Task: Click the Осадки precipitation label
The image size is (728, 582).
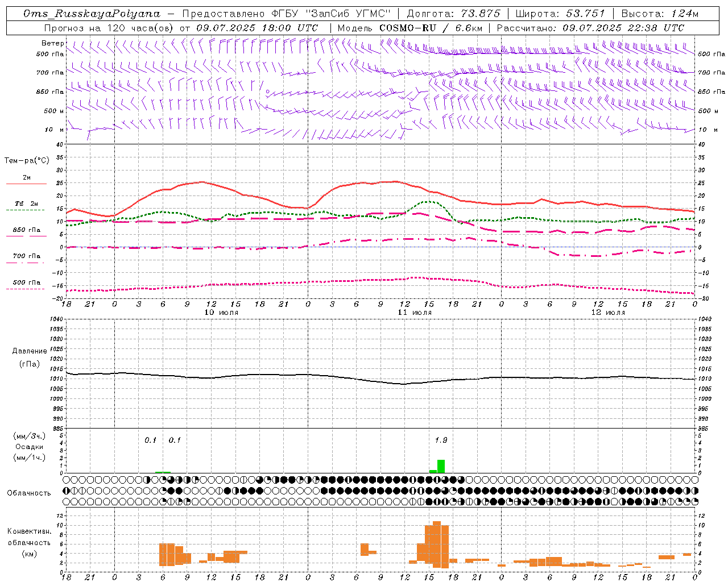Action: coord(30,447)
